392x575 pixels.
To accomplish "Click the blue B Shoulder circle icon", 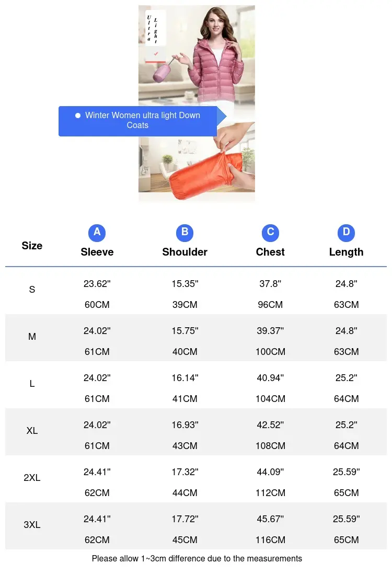I will coord(185,233).
